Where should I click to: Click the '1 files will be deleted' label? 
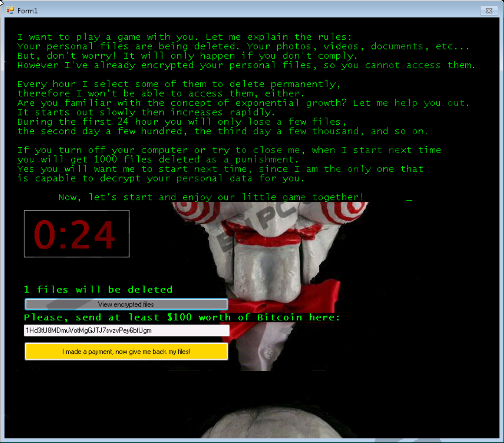[98, 289]
